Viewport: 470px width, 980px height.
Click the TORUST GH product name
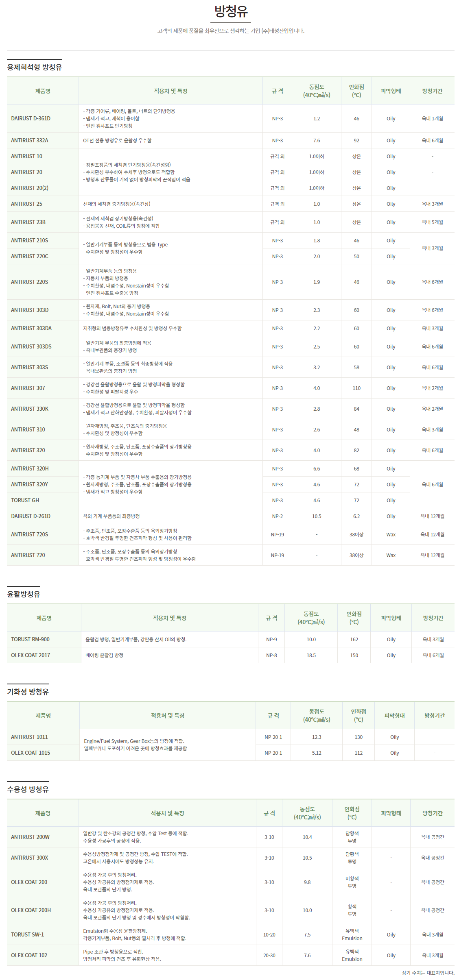25,501
